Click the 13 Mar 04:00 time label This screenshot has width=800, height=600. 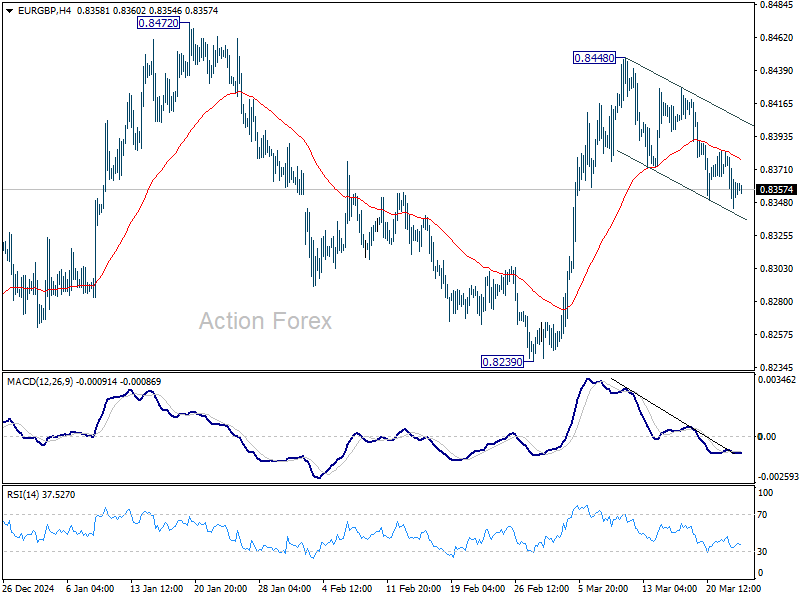669,589
